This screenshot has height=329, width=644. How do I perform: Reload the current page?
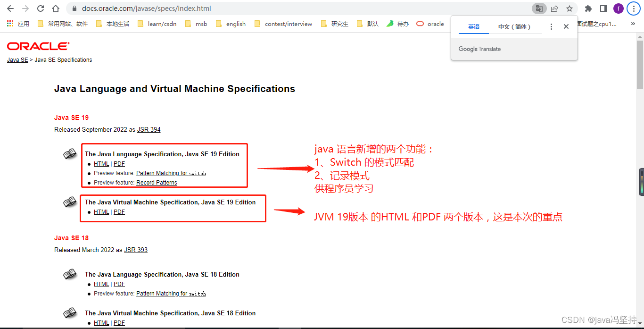pos(41,8)
